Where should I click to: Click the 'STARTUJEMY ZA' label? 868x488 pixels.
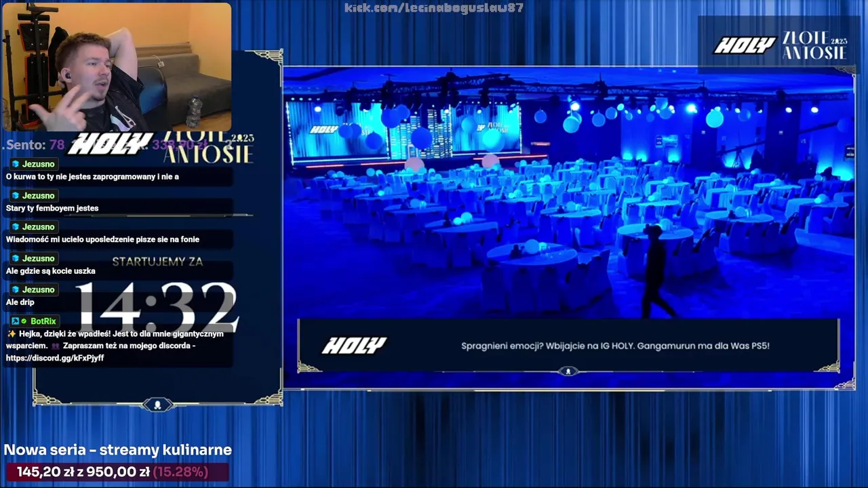tap(157, 262)
